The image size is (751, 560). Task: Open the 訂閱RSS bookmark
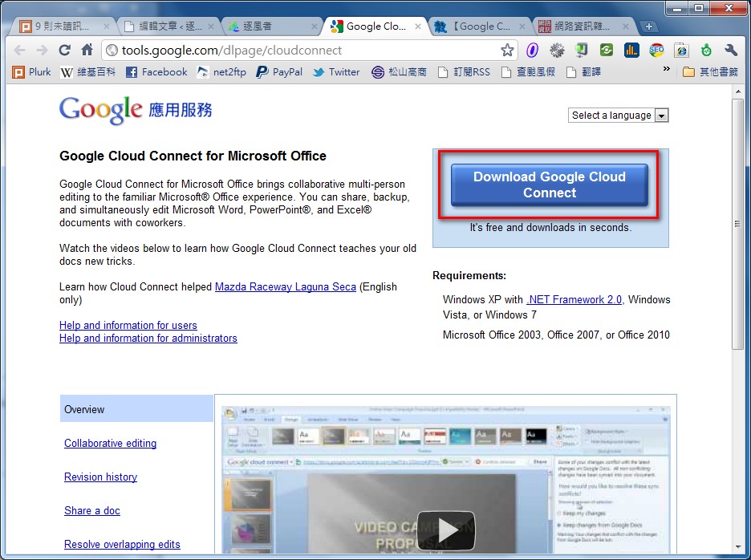[464, 72]
